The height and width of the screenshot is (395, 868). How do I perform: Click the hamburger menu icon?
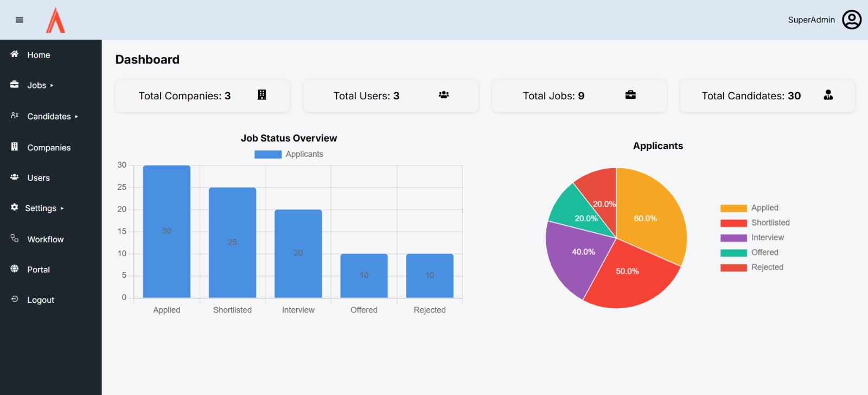[20, 20]
